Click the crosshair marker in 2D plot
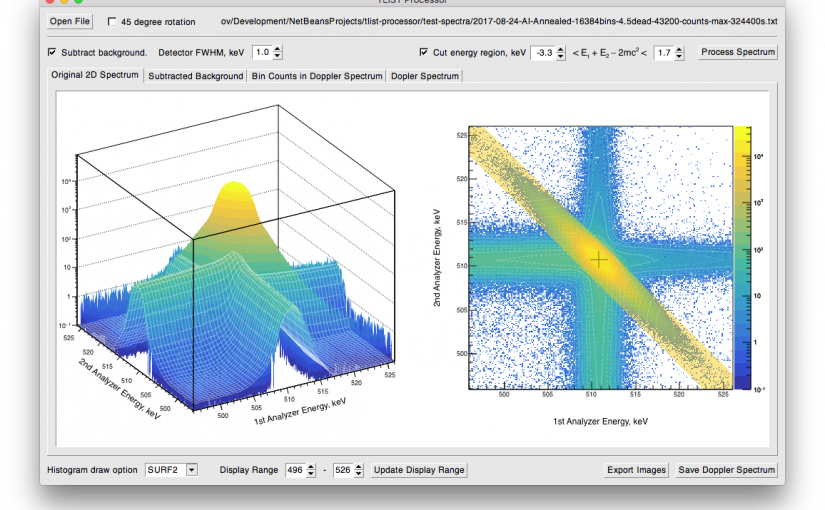This screenshot has height=510, width=825. (x=599, y=260)
